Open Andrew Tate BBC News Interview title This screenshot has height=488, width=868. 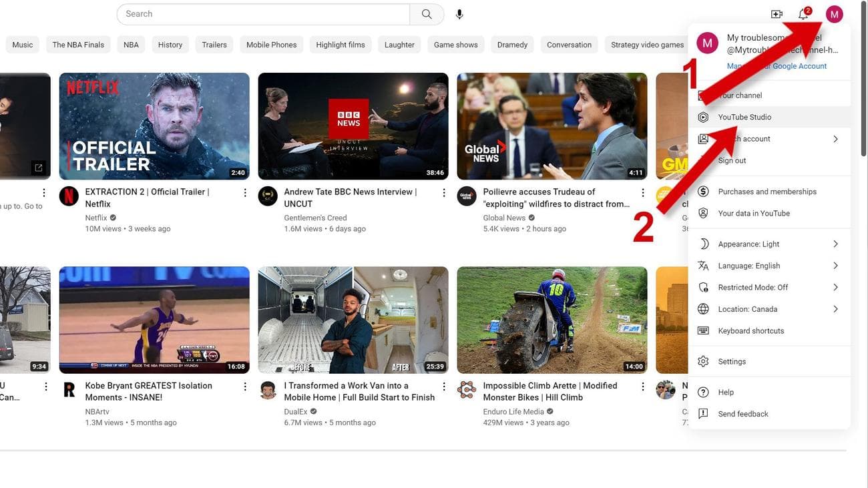351,198
